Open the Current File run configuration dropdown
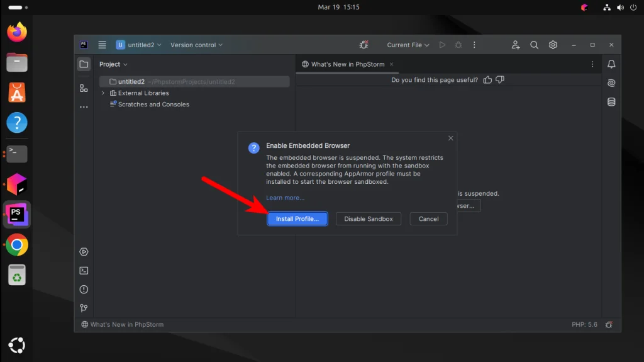 pyautogui.click(x=408, y=45)
